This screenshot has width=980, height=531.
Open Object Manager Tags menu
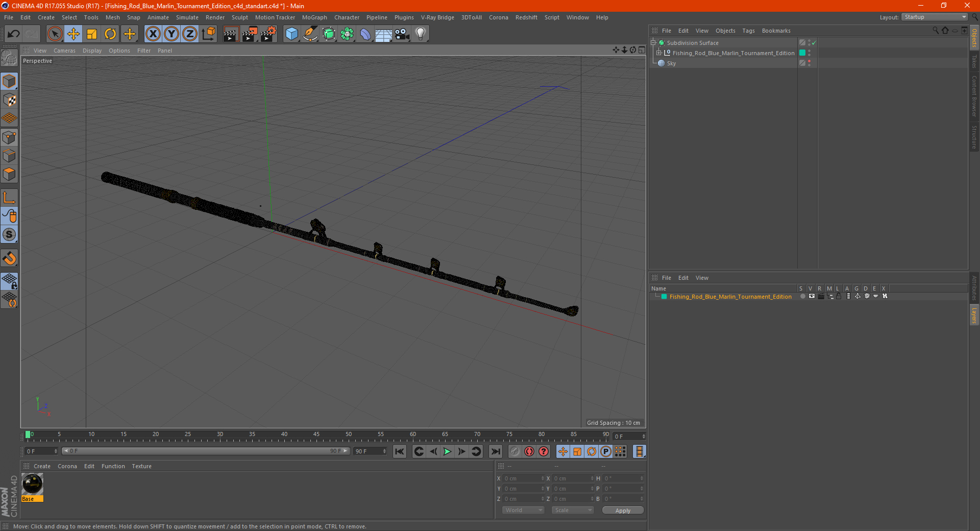[x=748, y=31]
